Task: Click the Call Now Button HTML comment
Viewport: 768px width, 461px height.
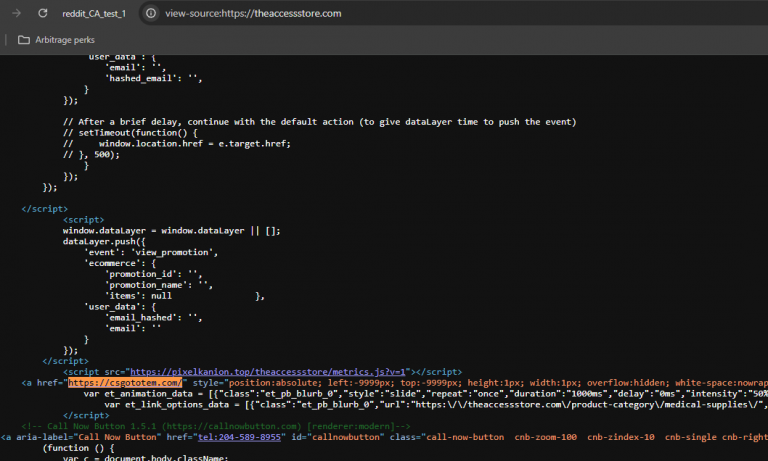Action: tap(216, 426)
